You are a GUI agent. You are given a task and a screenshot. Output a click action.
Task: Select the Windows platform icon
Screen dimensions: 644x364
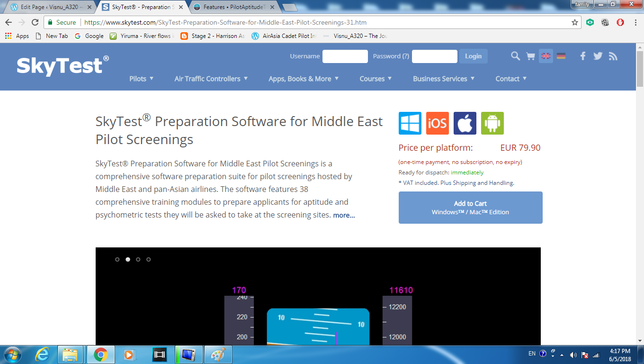(x=410, y=123)
